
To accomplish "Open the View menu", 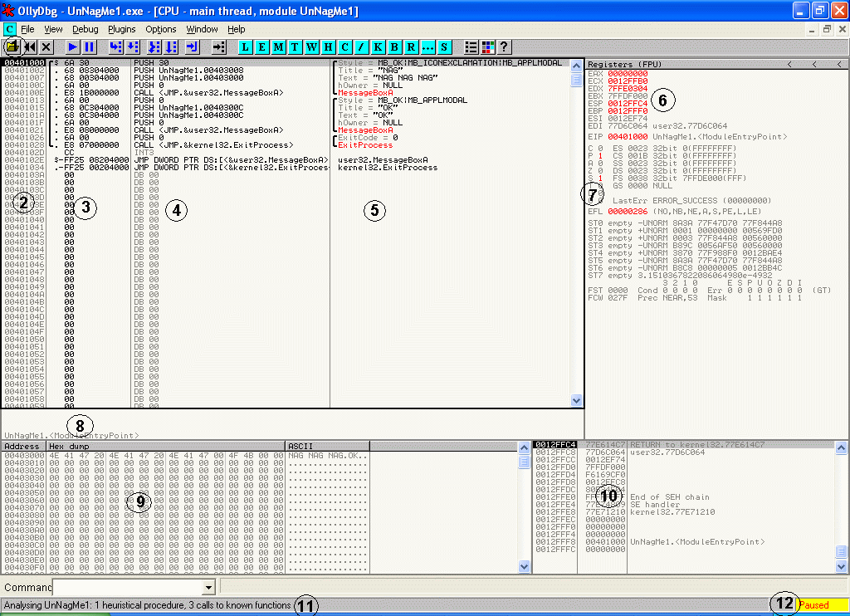I will coord(53,29).
